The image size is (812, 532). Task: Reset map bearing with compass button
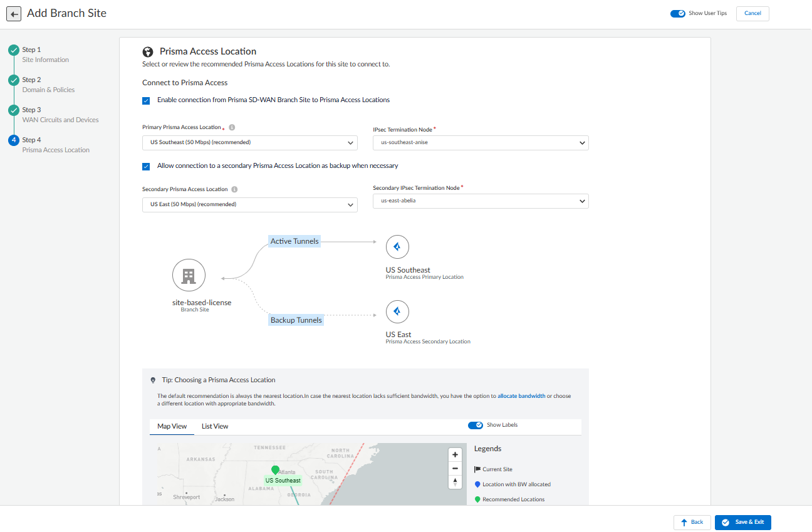point(455,482)
